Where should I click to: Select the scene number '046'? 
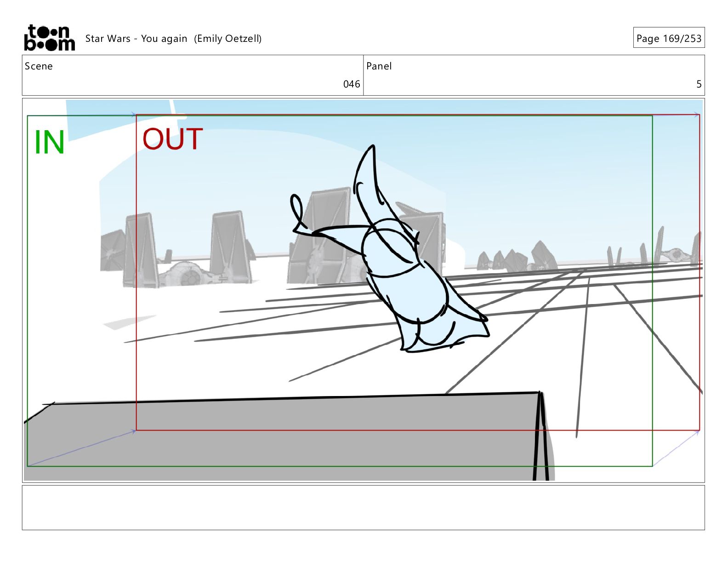352,84
